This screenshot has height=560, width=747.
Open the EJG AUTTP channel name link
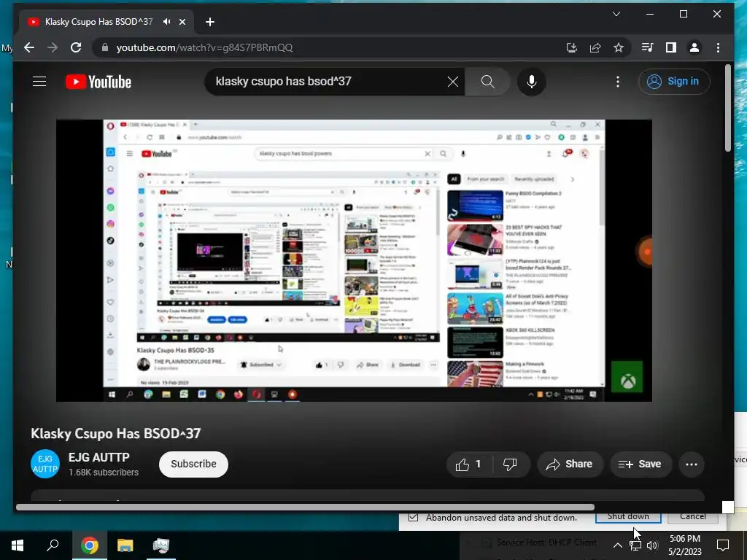(98, 457)
